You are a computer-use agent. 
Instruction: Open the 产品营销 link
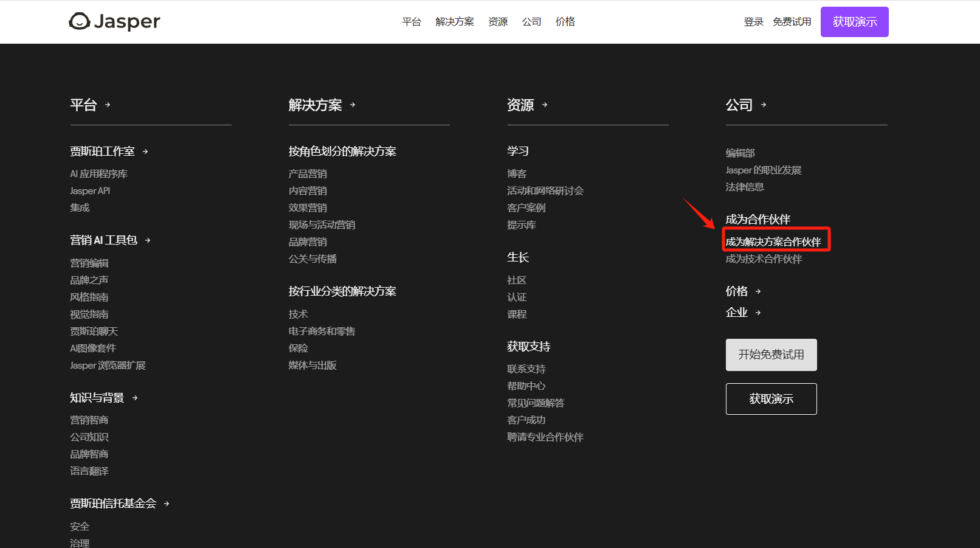tap(308, 174)
